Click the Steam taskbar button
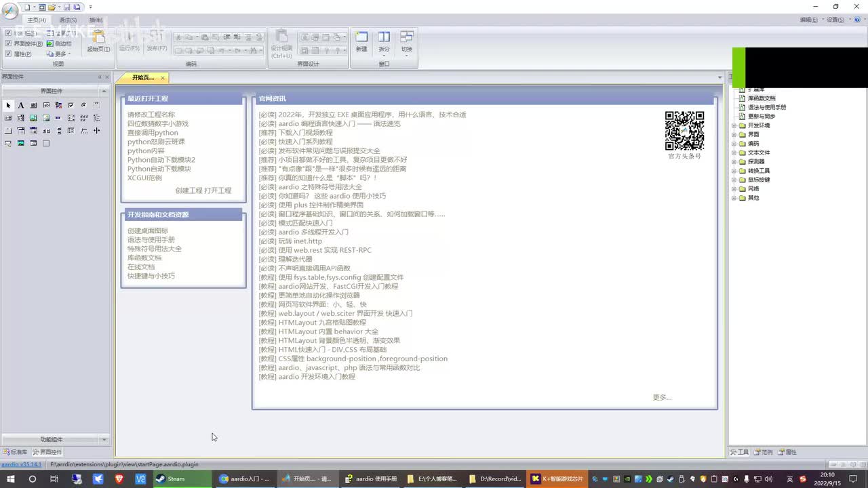 click(x=182, y=479)
